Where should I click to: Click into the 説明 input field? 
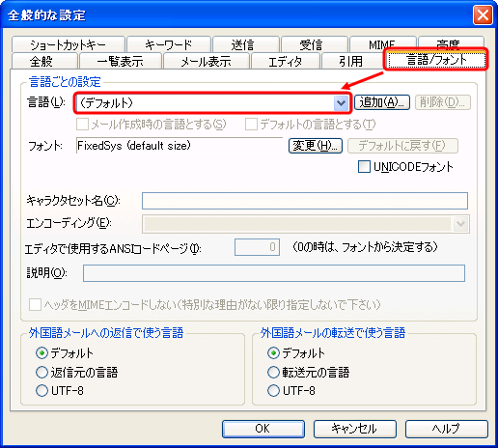[x=274, y=273]
